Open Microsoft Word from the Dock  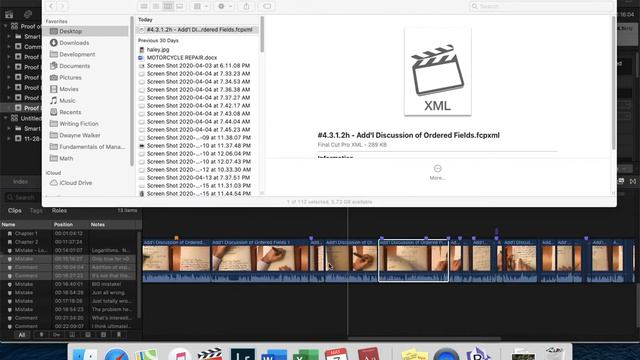tap(274, 354)
